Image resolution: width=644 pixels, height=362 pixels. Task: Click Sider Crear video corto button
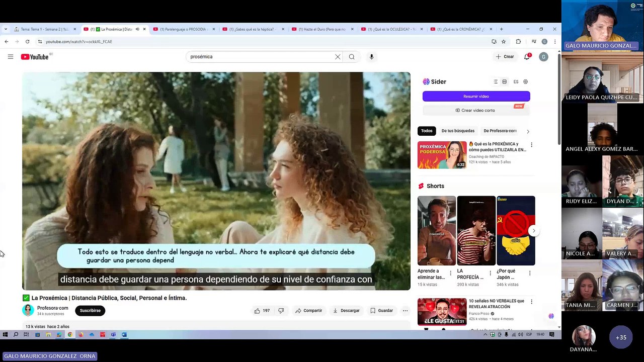click(x=476, y=110)
